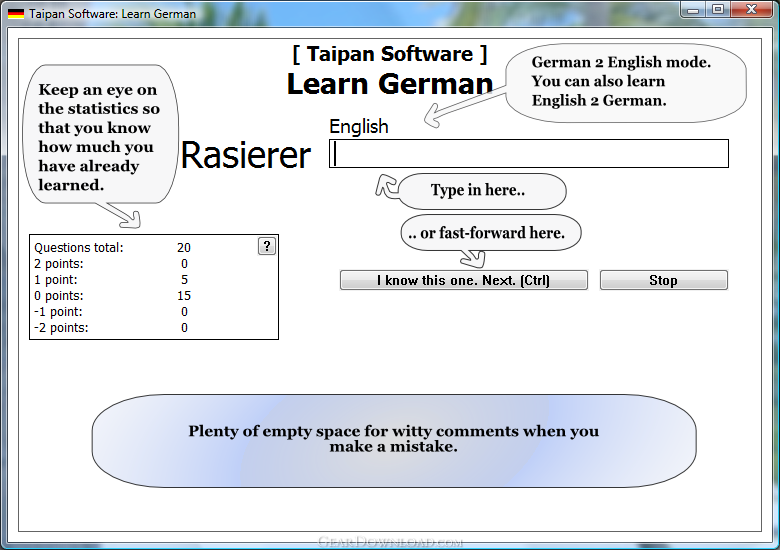The image size is (780, 550).
Task: Select the '0 points:' statistics row
Action: (113, 295)
